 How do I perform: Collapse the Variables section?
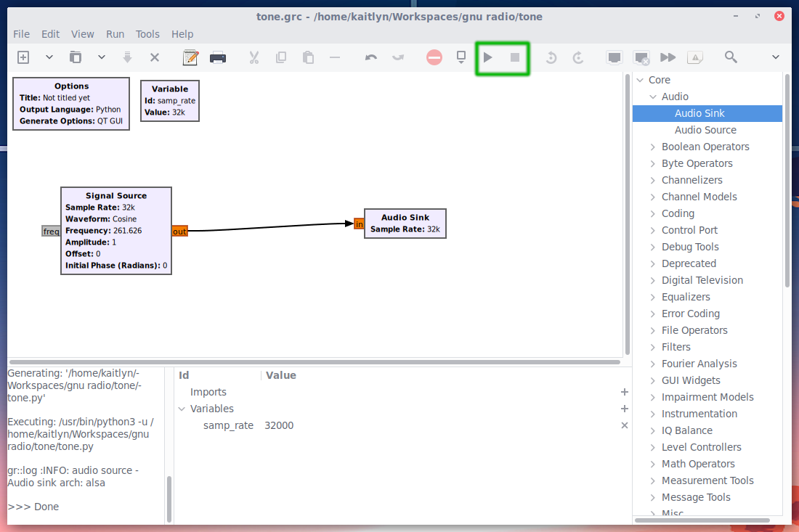[x=182, y=409]
